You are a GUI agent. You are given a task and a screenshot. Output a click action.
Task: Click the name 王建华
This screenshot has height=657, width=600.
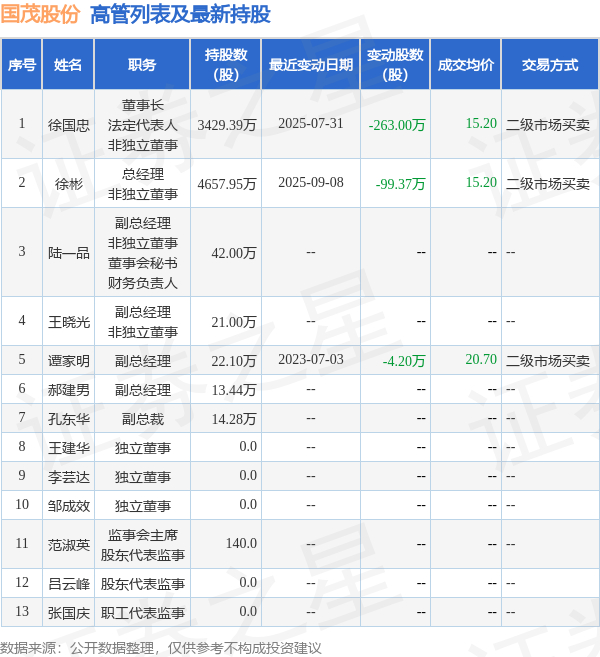tap(68, 447)
